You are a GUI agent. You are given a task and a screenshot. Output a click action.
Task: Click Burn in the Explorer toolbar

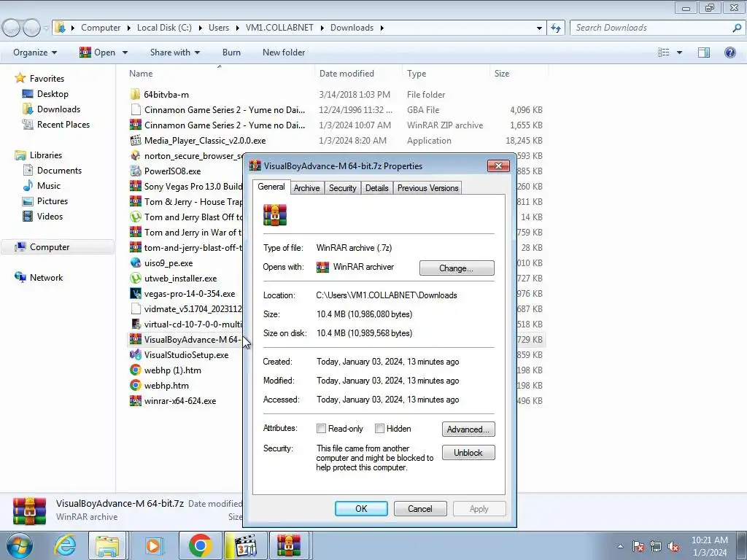coord(231,52)
